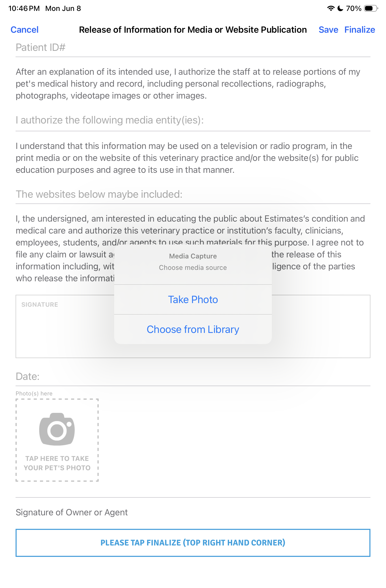
Task: Tap the Do Not Disturb moon icon
Action: coord(340,8)
